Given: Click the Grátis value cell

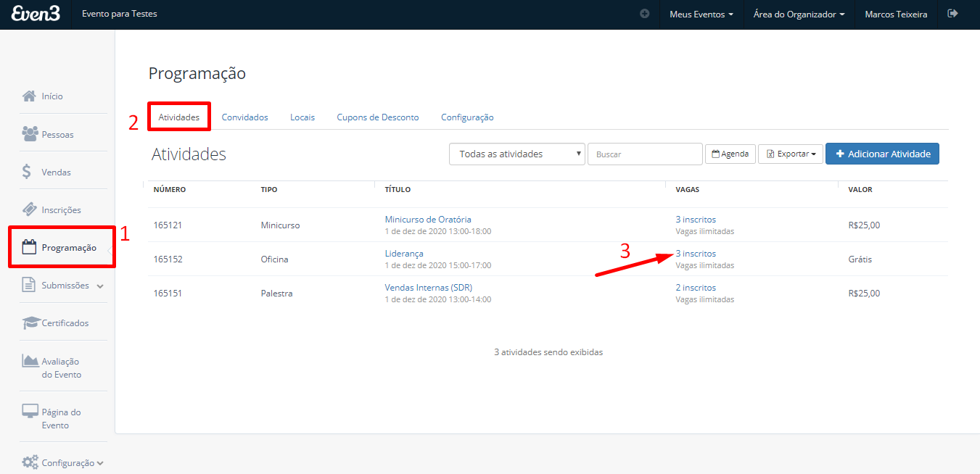Looking at the screenshot, I should pos(860,259).
